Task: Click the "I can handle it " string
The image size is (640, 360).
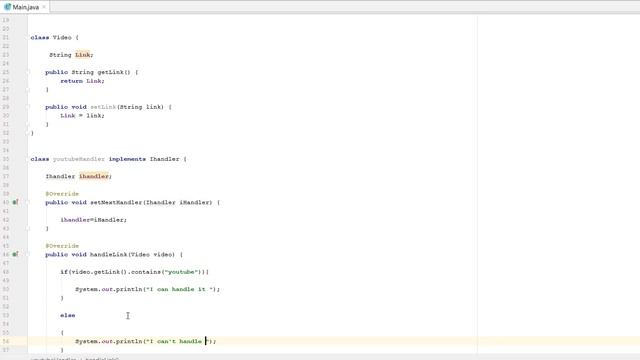Action: (180, 289)
